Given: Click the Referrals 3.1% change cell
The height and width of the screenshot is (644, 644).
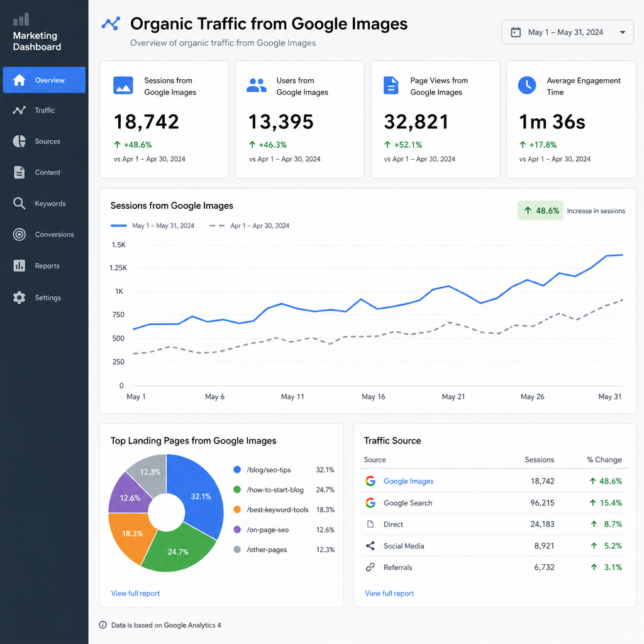Looking at the screenshot, I should [x=606, y=567].
